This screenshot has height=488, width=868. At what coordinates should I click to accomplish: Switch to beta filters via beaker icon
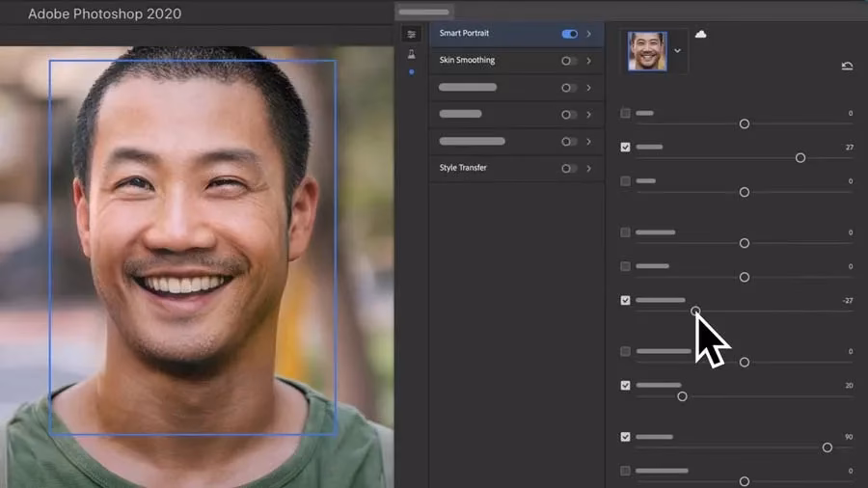[x=412, y=54]
